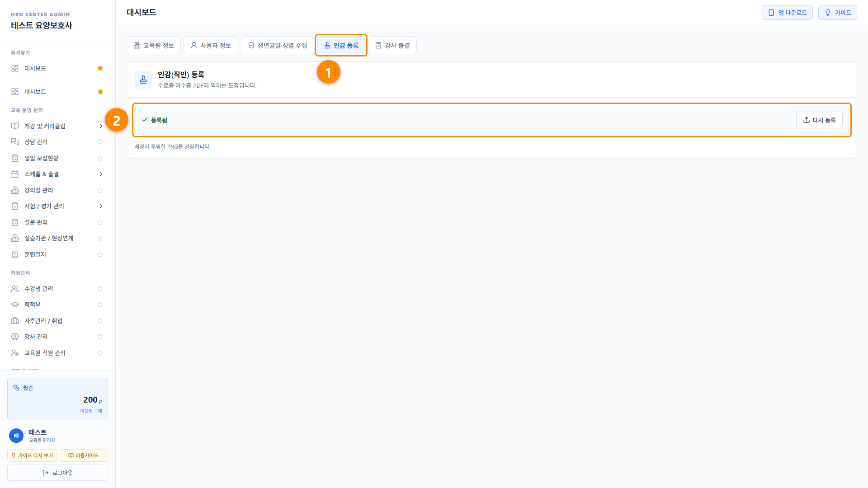This screenshot has width=868, height=488.
Task: Toggle favorite star for 상담 관리
Action: [100, 142]
